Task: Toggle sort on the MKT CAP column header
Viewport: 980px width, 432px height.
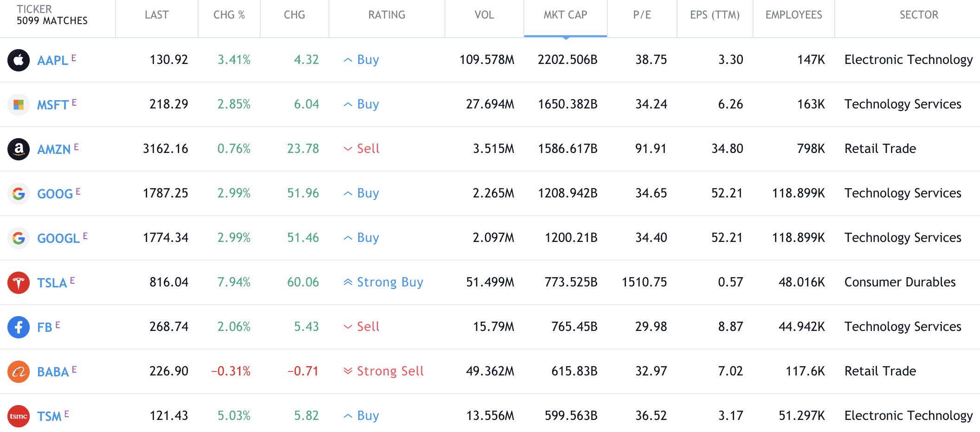Action: 565,15
